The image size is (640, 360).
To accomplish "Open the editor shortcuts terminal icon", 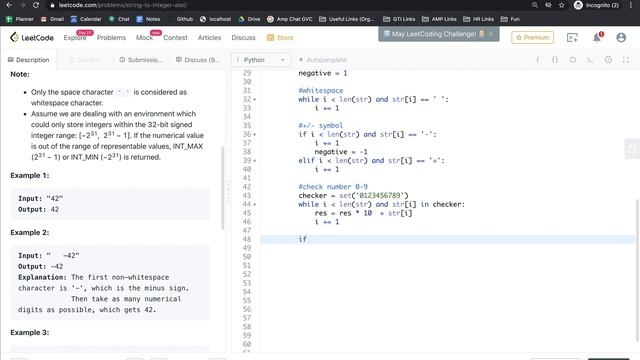I will tap(590, 60).
